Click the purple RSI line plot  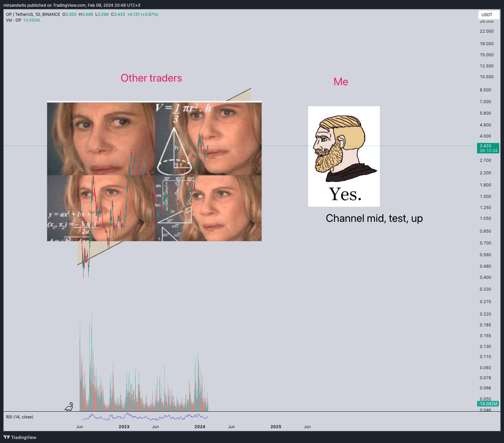pyautogui.click(x=145, y=417)
